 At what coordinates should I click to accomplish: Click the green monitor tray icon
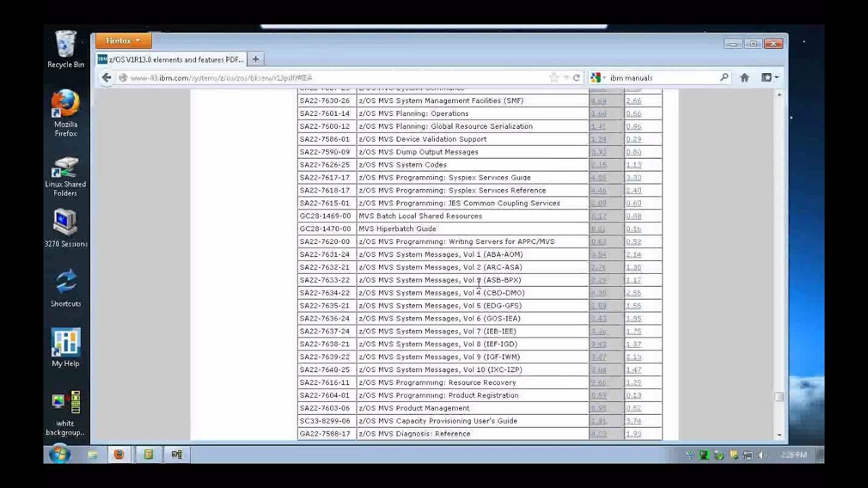click(703, 455)
